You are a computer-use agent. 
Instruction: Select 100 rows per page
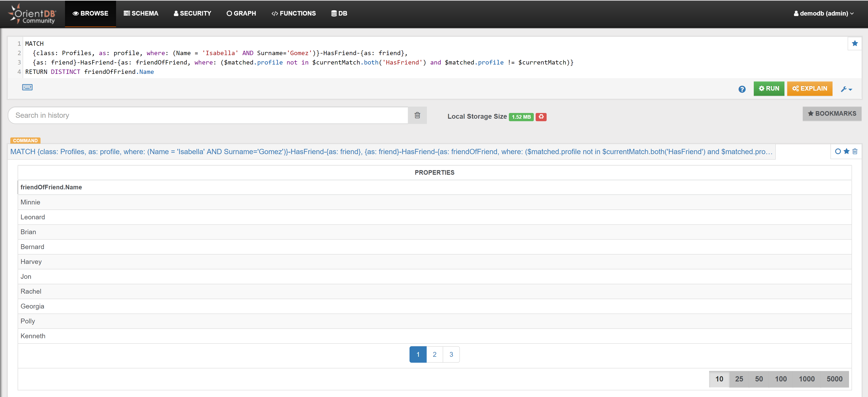tap(781, 379)
